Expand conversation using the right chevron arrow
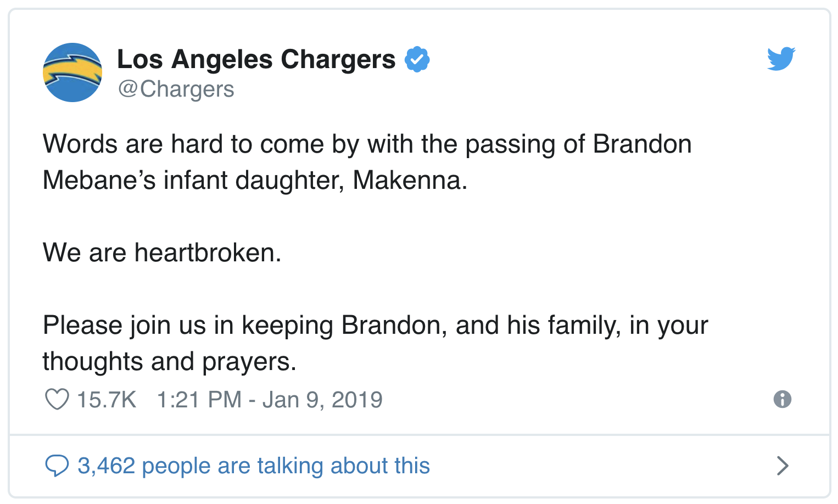 pos(783,466)
